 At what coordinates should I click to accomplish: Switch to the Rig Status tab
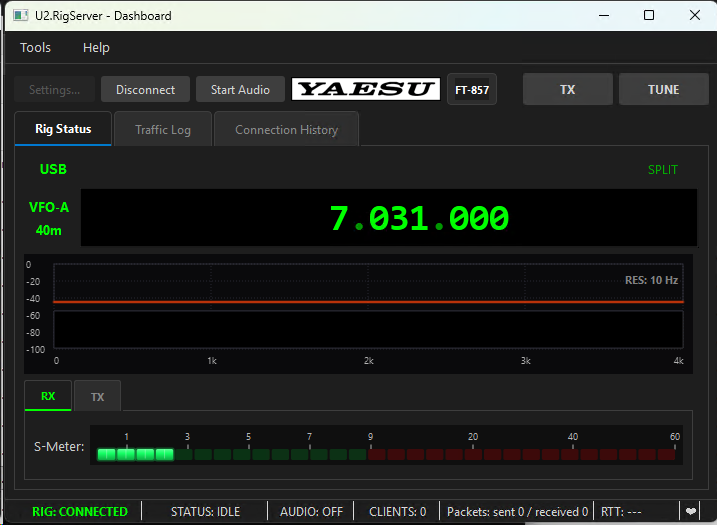pos(63,129)
